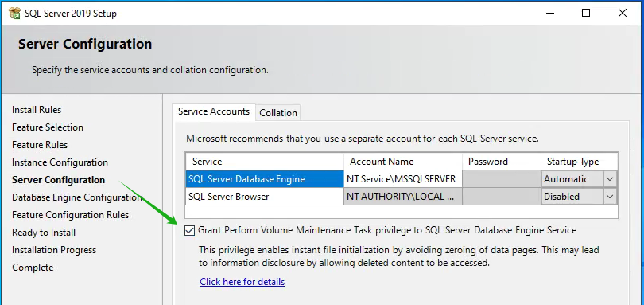Image resolution: width=644 pixels, height=305 pixels.
Task: Click NT Service\MSSQLSERVER account name field
Action: coord(403,179)
